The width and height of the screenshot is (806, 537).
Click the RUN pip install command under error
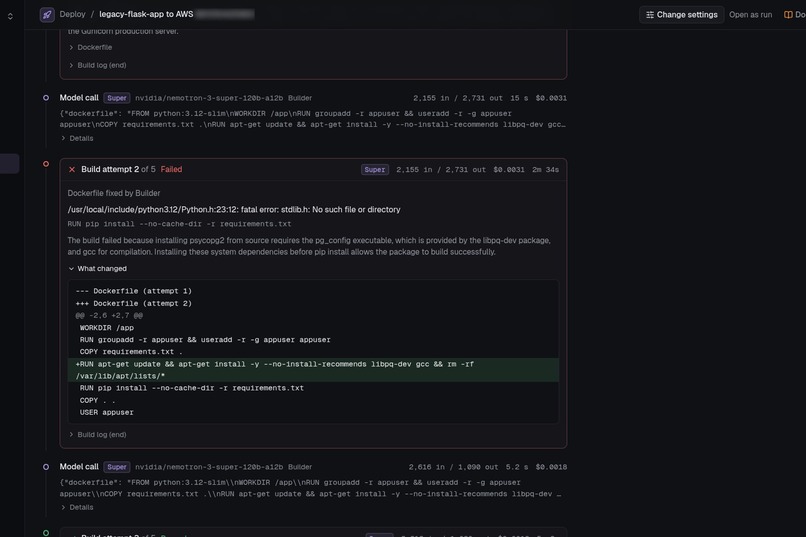179,224
